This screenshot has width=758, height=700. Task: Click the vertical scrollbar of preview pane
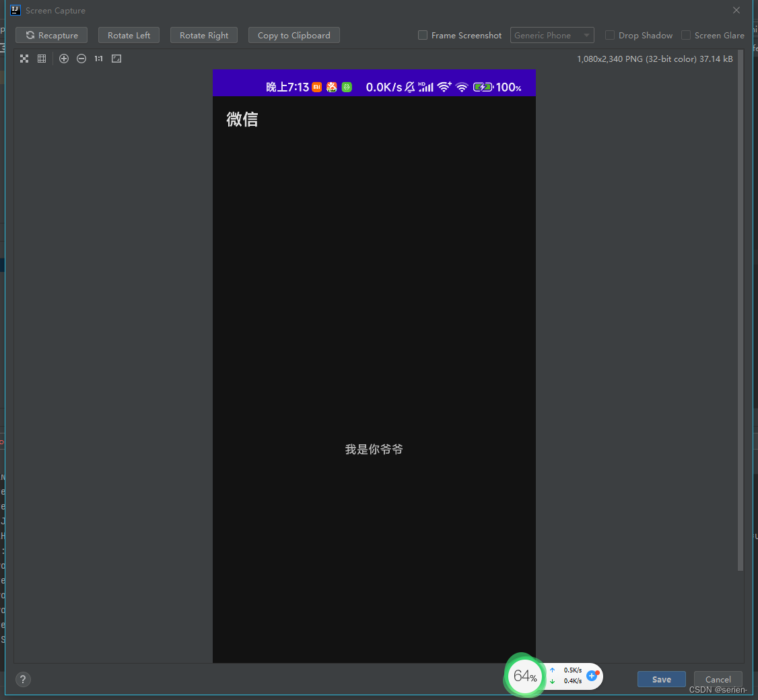pos(740,310)
